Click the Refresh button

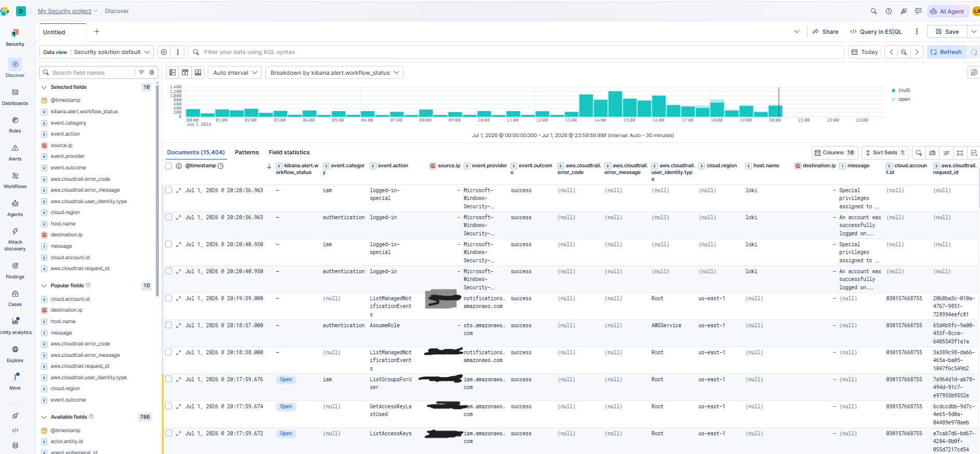point(946,52)
